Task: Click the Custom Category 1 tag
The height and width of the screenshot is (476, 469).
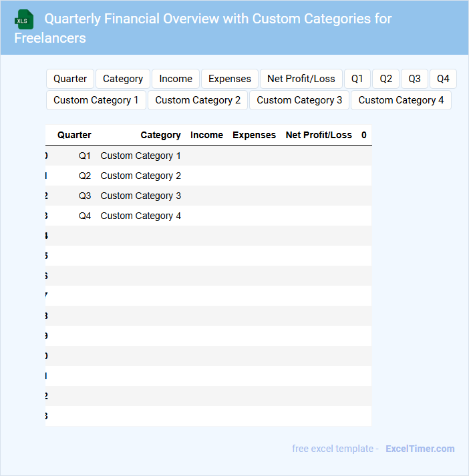Action: 96,100
